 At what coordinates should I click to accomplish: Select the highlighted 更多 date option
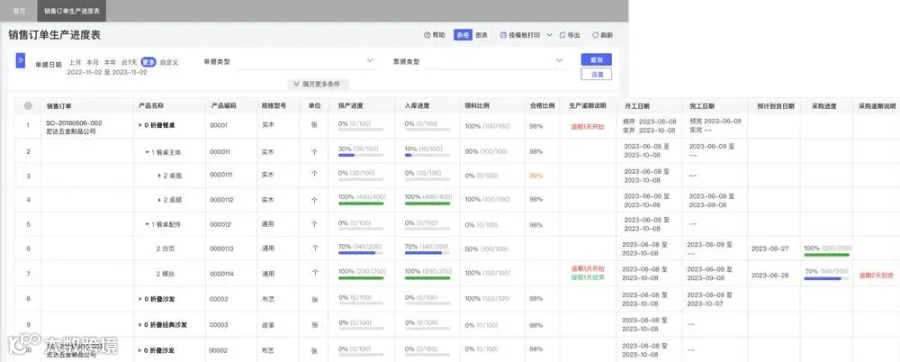click(x=149, y=62)
